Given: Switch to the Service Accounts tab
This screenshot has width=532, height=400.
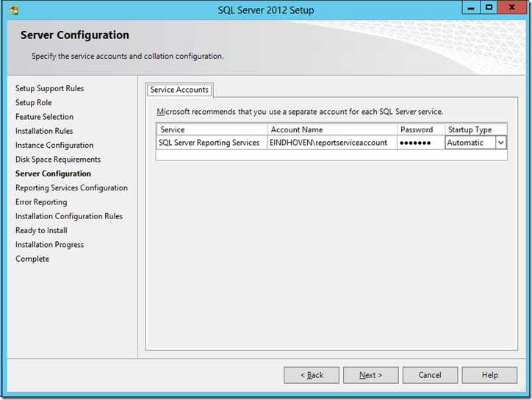Looking at the screenshot, I should click(179, 90).
